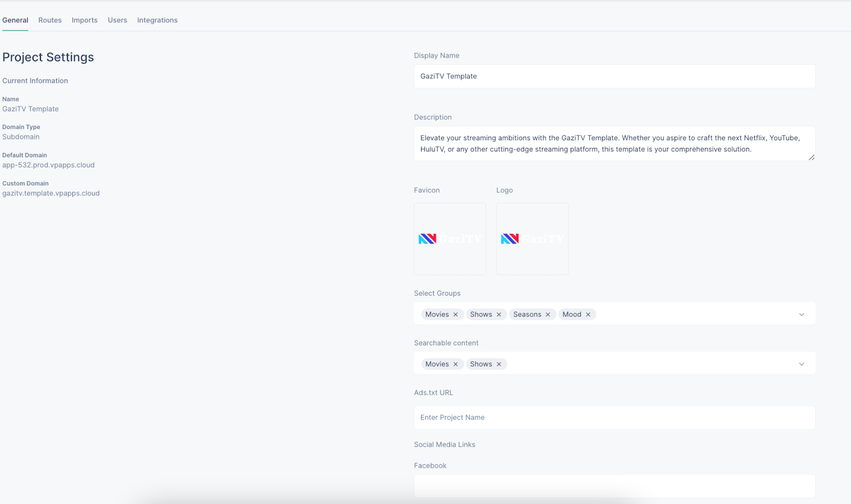Click the Subdomain domain type value
The width and height of the screenshot is (851, 504).
(x=21, y=137)
